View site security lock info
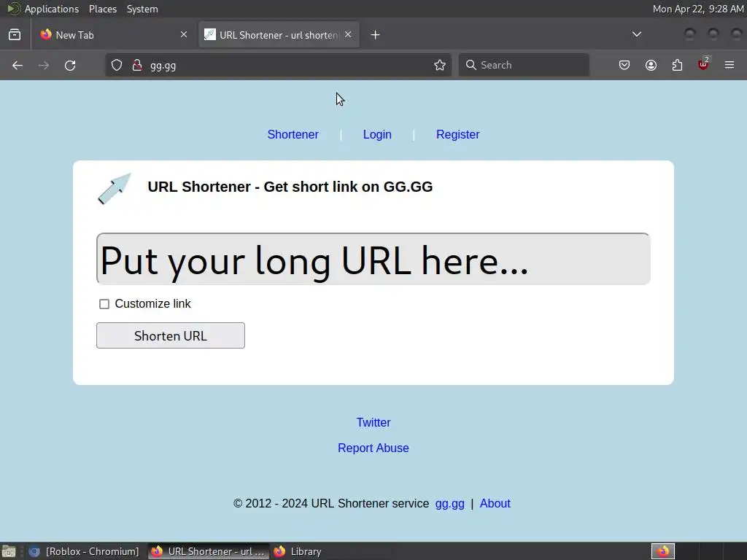Image resolution: width=747 pixels, height=560 pixels. [137, 65]
